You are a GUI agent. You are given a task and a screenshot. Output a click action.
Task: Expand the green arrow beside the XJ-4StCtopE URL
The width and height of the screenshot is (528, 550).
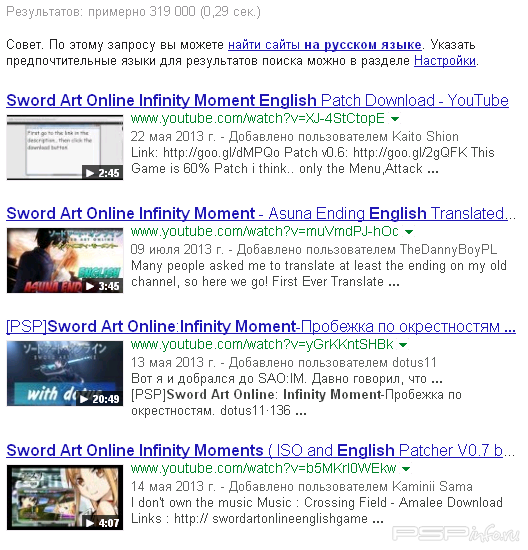(395, 119)
